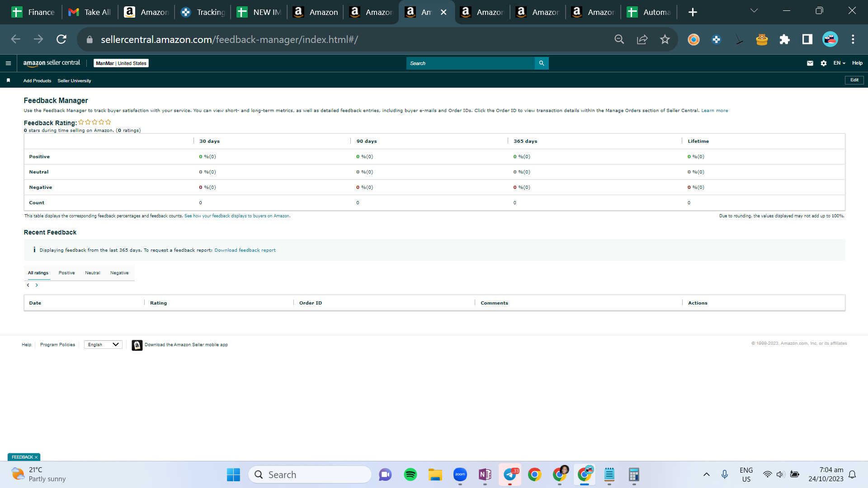Open the messages envelope icon
Image resolution: width=868 pixels, height=488 pixels.
(x=810, y=63)
